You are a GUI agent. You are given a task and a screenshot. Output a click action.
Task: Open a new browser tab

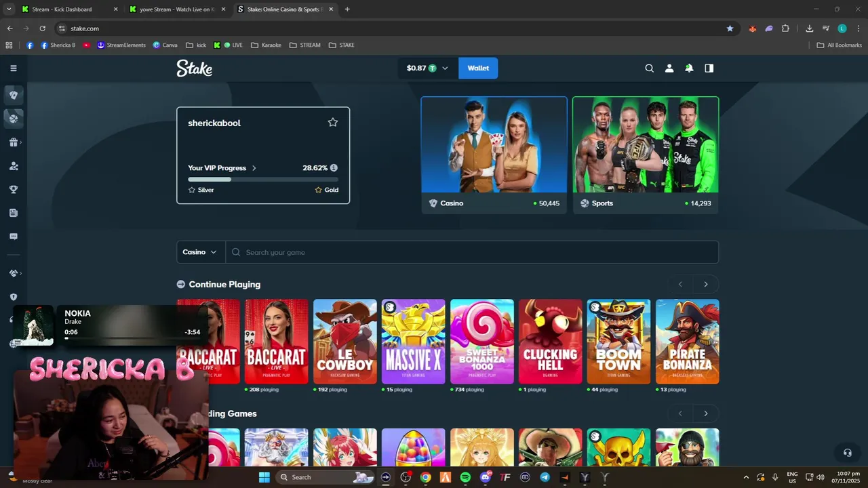347,9
